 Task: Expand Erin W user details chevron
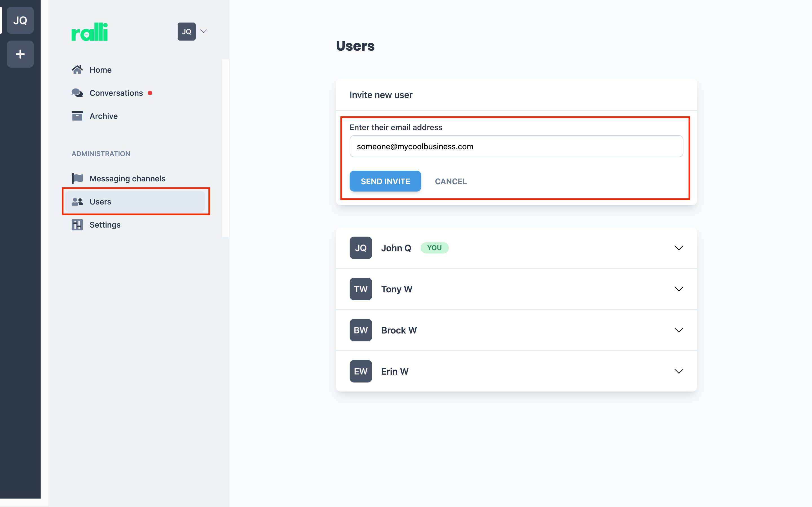(x=679, y=371)
